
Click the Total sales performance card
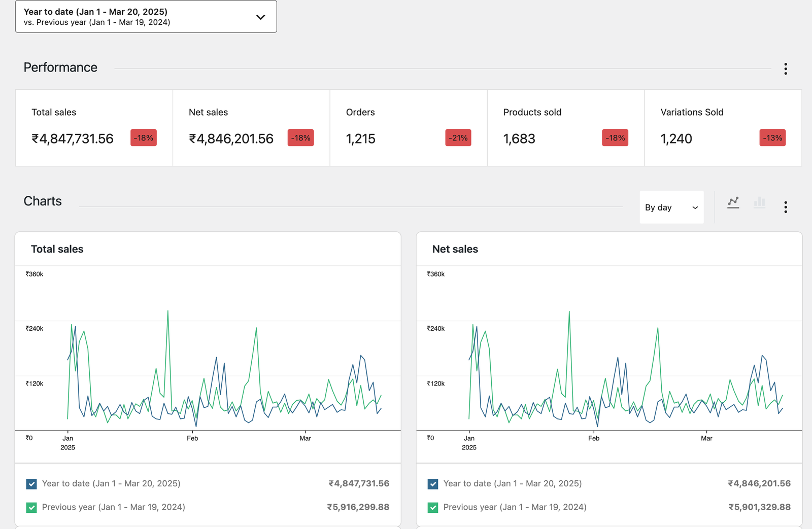click(x=94, y=128)
